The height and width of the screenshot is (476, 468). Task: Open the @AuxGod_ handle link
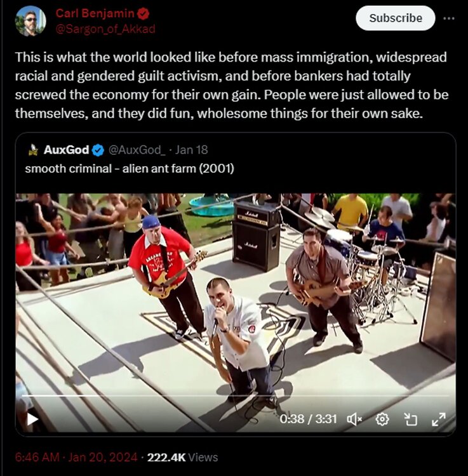137,150
